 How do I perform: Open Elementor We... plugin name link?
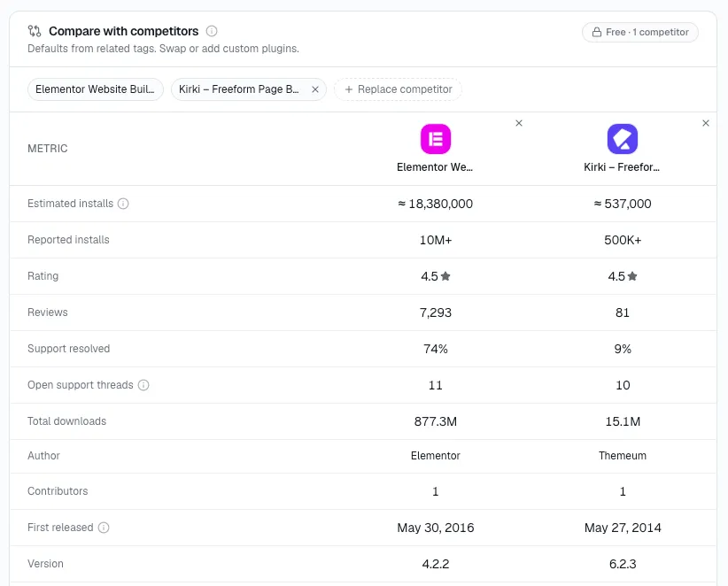(435, 167)
